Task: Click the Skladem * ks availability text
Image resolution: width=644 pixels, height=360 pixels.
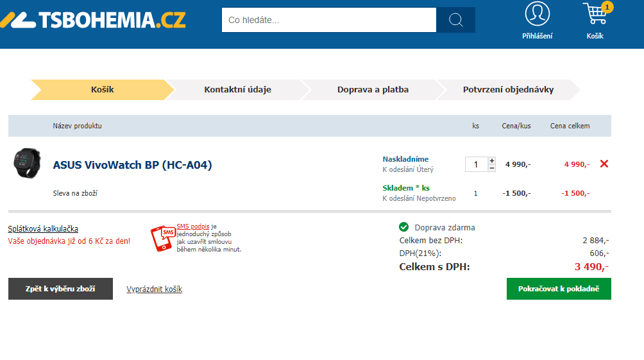Action: point(406,188)
